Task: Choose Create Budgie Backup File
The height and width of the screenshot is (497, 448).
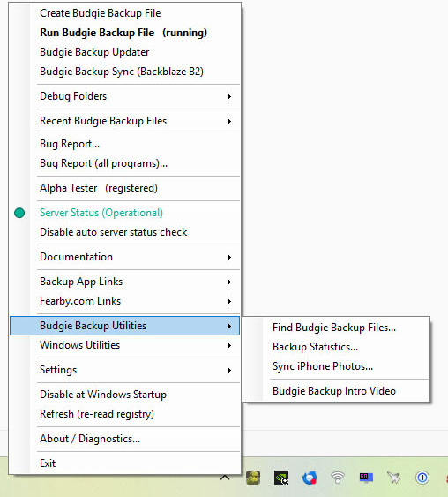Action: pyautogui.click(x=124, y=13)
